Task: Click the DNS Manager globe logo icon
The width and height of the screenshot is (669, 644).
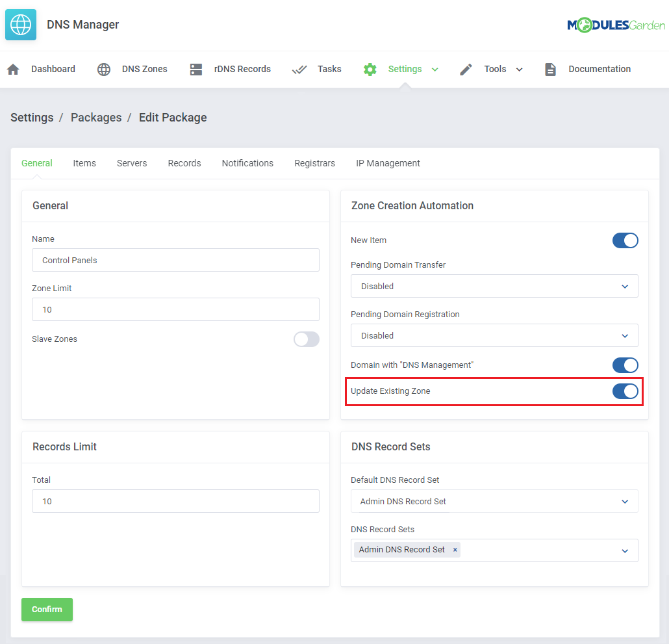Action: (21, 25)
